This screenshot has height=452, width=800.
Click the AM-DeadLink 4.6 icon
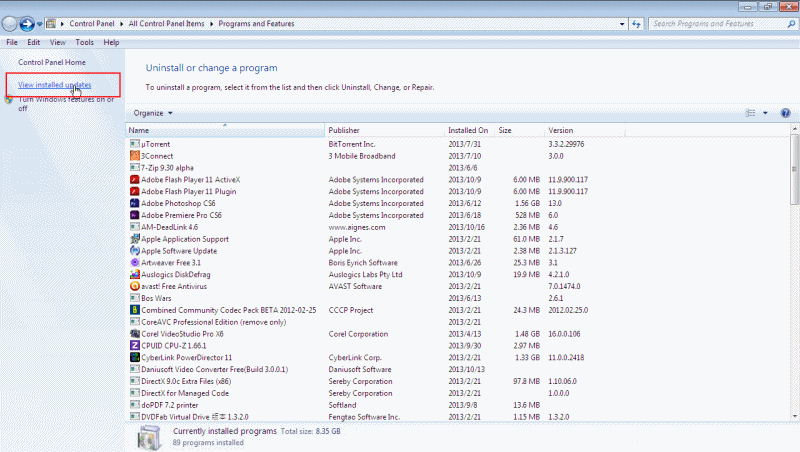click(135, 227)
